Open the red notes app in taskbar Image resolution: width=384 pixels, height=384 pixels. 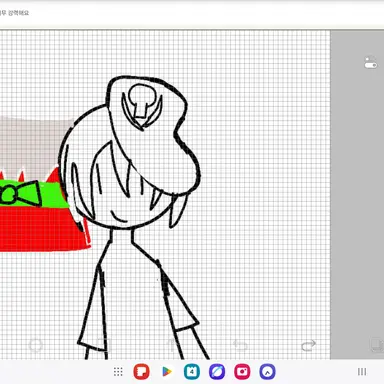tap(141, 372)
